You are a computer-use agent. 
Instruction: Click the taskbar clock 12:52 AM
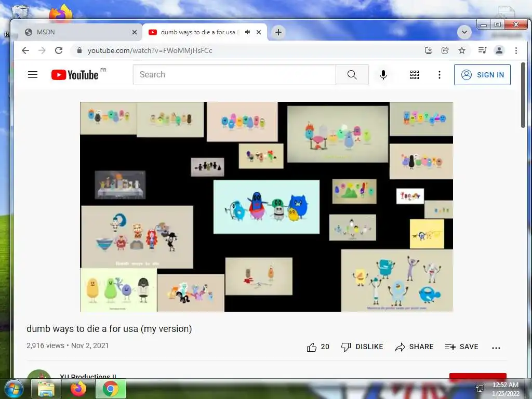505,385
